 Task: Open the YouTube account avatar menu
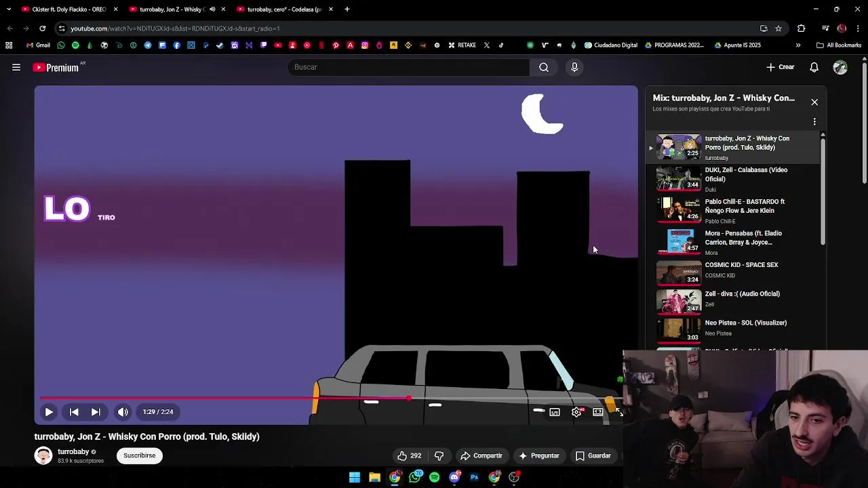pyautogui.click(x=840, y=67)
